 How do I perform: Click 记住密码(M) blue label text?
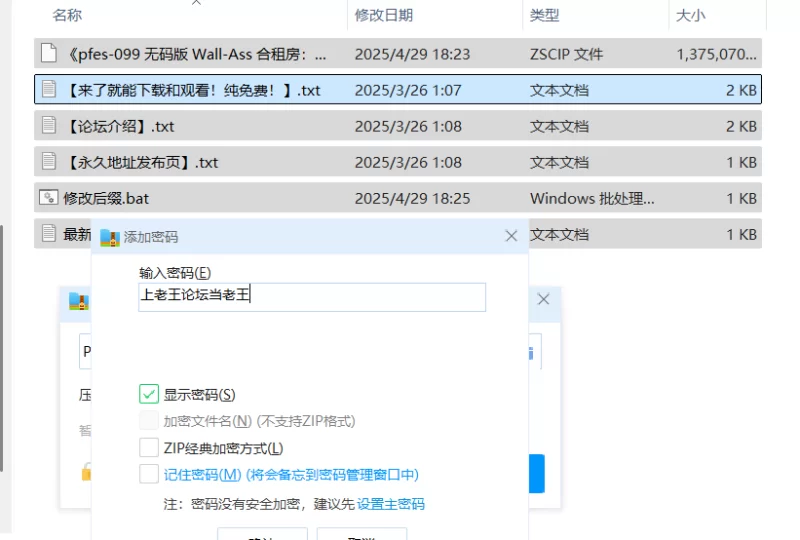coord(291,475)
